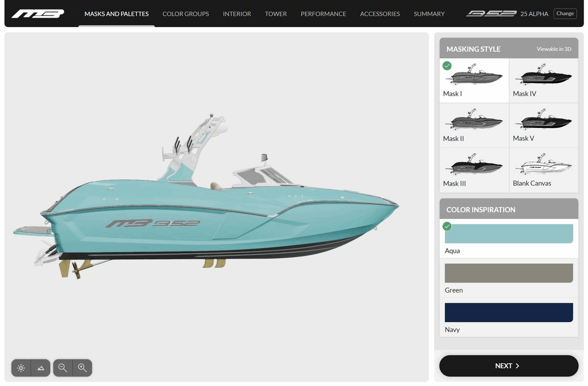Switch to the Color Groups tab
Viewport: 588px width, 386px height.
coord(186,14)
